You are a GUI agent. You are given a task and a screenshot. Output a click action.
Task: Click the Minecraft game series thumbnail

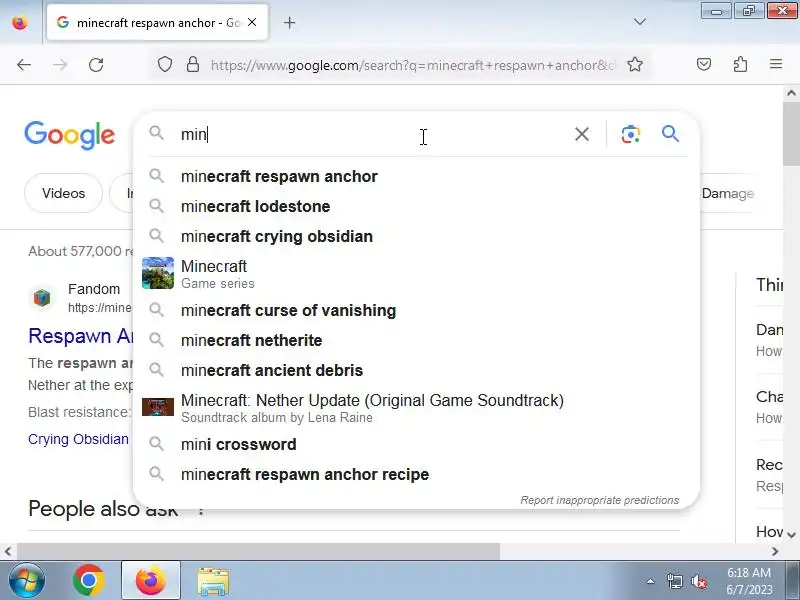click(x=158, y=273)
